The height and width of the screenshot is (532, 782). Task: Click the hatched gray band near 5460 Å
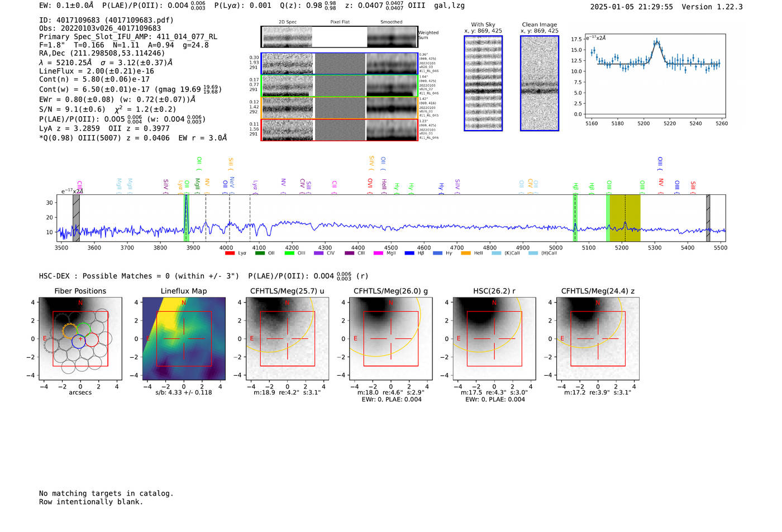click(x=708, y=218)
